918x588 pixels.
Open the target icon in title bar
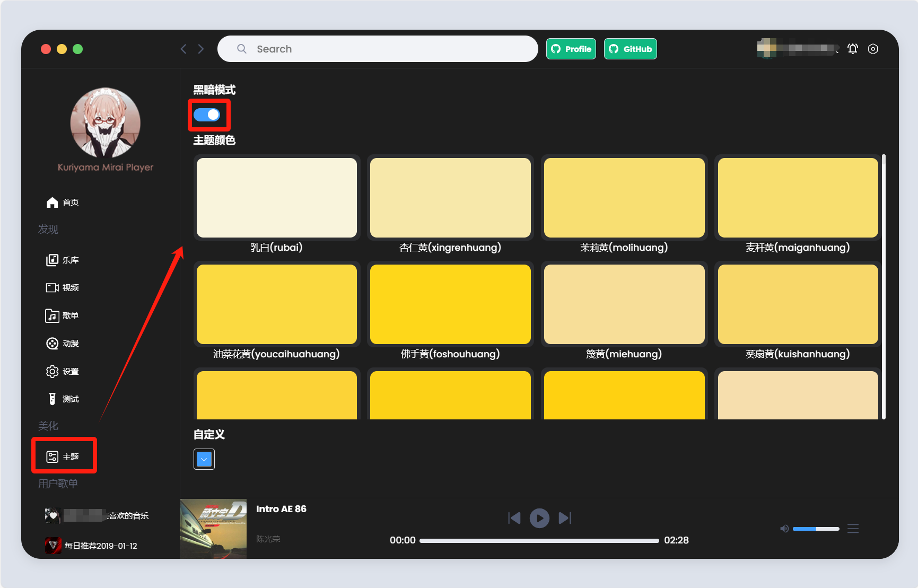(873, 49)
